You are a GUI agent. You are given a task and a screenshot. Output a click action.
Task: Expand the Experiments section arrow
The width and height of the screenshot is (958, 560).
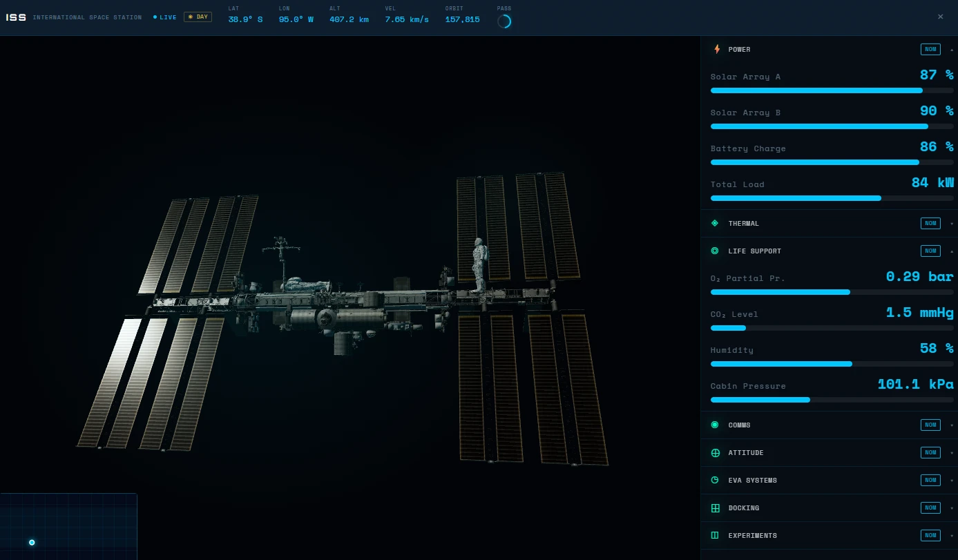click(951, 536)
